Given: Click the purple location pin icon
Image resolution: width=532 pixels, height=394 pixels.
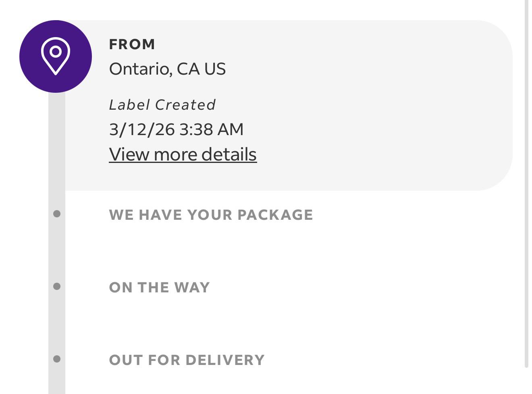Looking at the screenshot, I should tap(56, 56).
